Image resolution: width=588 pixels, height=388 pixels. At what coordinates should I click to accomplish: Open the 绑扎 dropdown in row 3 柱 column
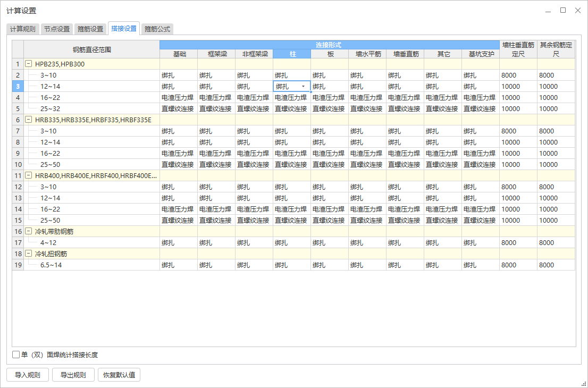[304, 87]
